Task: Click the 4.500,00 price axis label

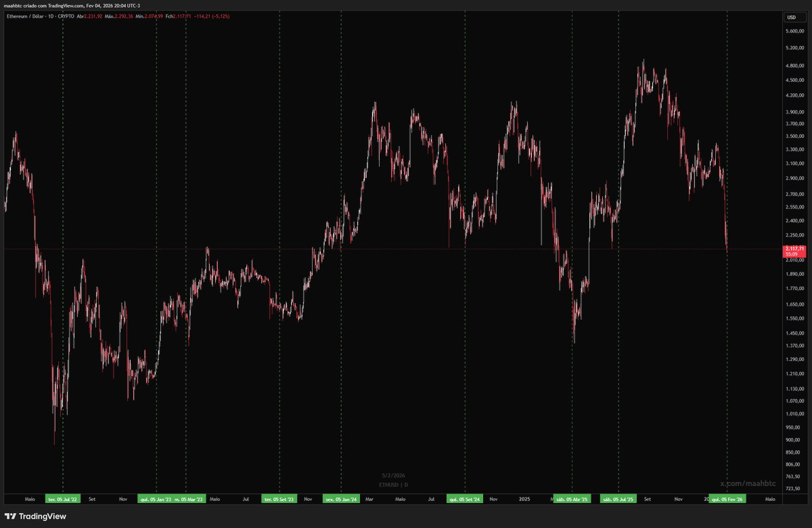Action: [794, 80]
